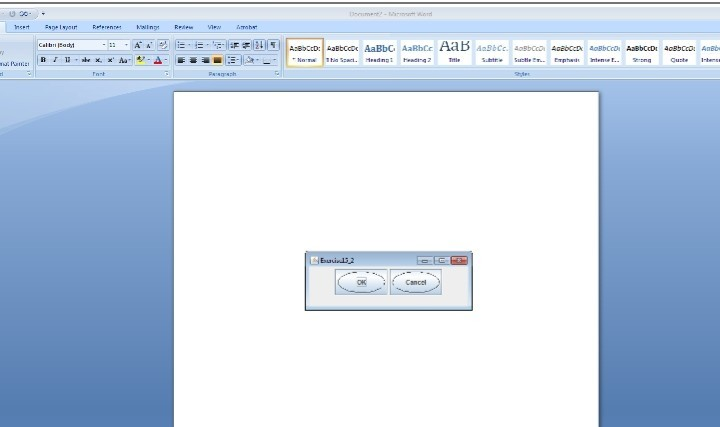Screen dimensions: 720x427
Task: Toggle italic formatting
Action: 55,60
